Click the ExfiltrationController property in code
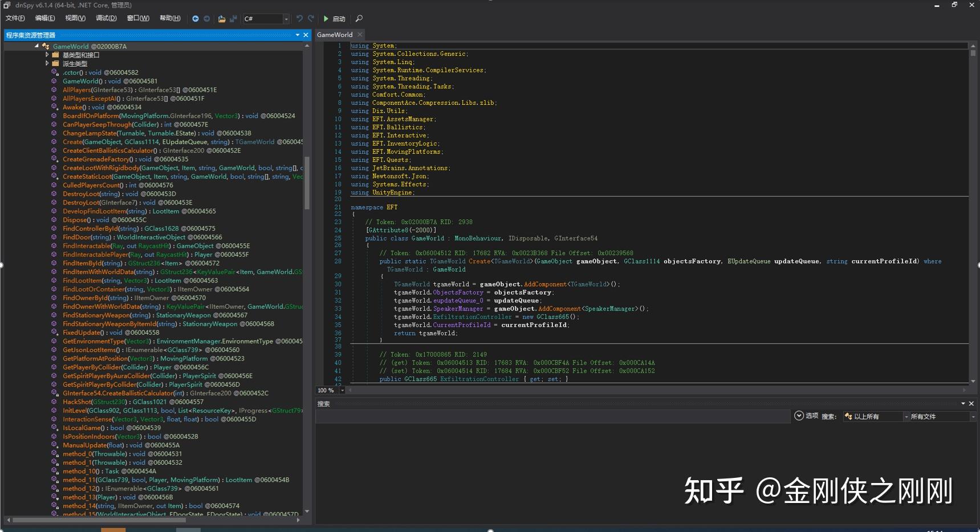980x532 pixels. tap(479, 379)
